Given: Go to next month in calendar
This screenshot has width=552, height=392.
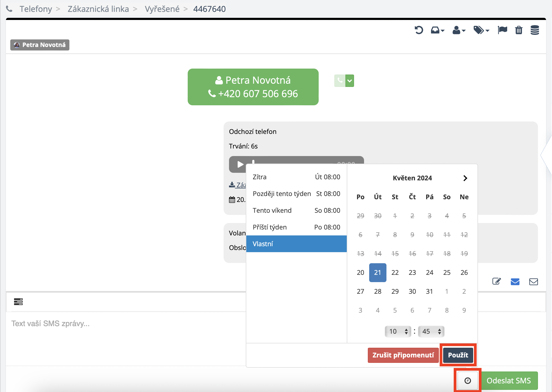Looking at the screenshot, I should (x=465, y=178).
